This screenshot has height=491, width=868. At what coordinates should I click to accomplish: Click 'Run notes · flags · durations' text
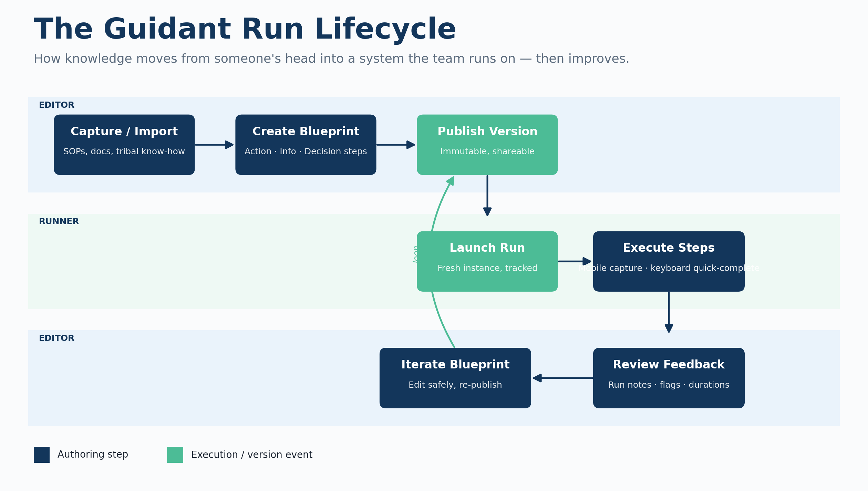click(669, 385)
